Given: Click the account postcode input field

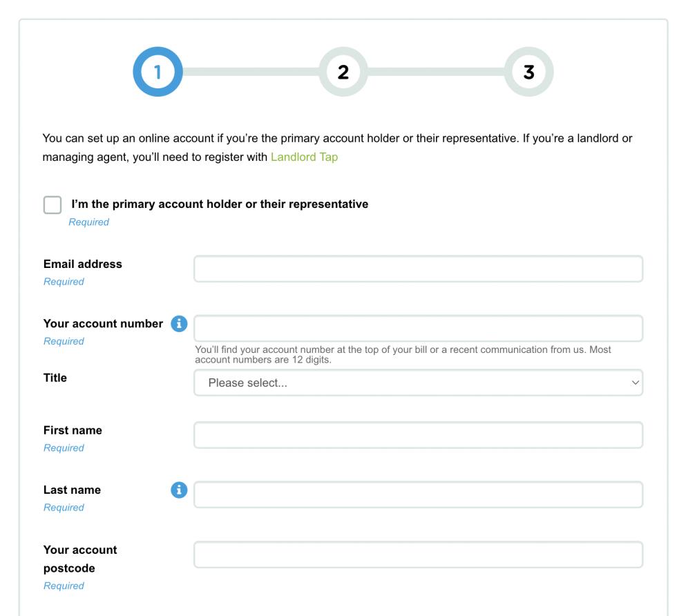Looking at the screenshot, I should coord(418,555).
